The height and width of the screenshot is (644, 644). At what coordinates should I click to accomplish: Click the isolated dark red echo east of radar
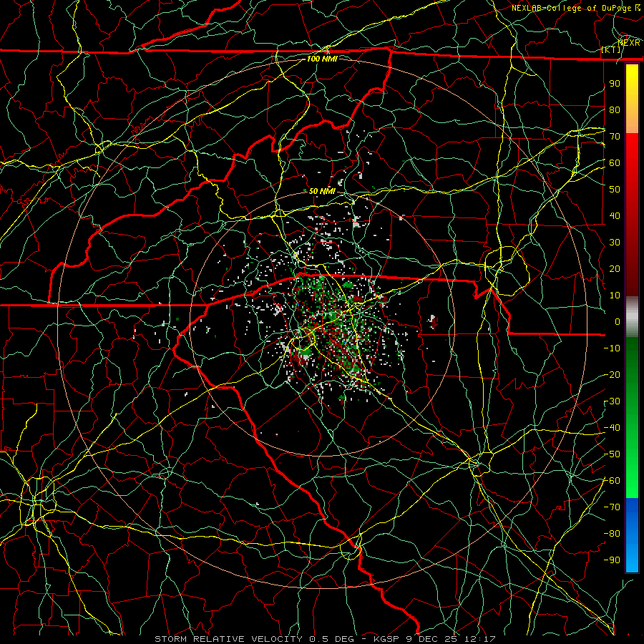click(433, 321)
